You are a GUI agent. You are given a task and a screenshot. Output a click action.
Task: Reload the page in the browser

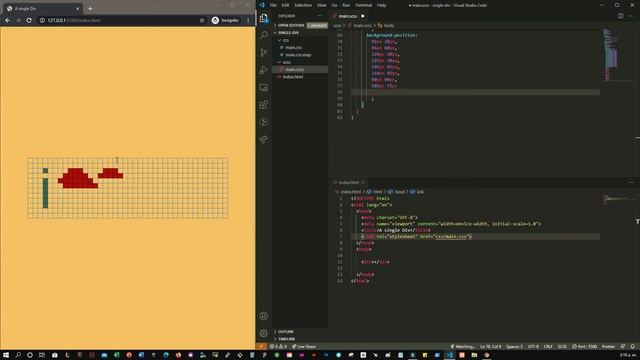tap(29, 20)
